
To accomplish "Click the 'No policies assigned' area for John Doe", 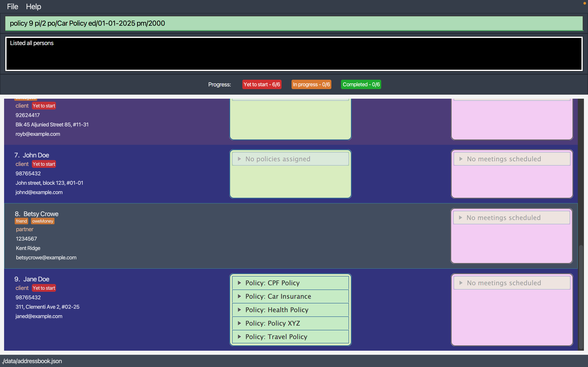I will pyautogui.click(x=290, y=159).
